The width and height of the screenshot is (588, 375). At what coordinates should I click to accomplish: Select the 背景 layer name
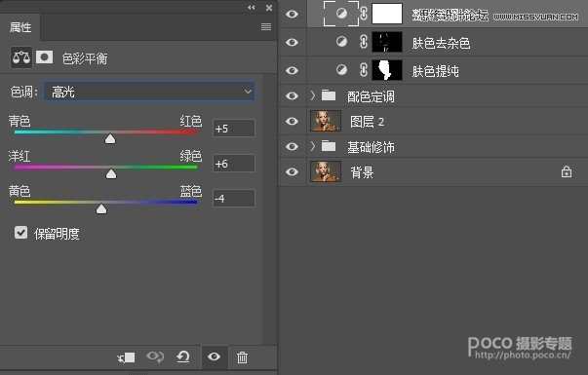(x=362, y=172)
